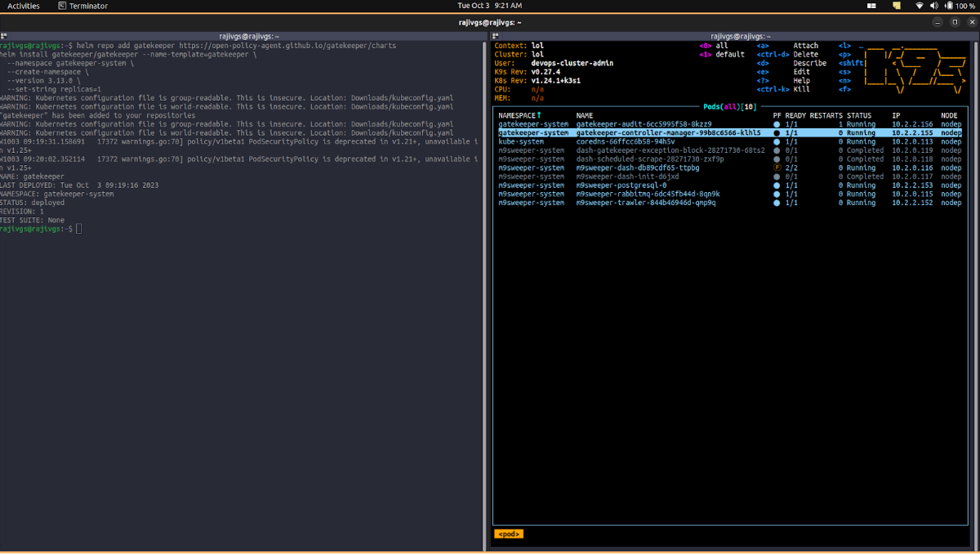Click the network Wi-Fi icon in system tray
This screenshot has width=980, height=555.
tap(919, 6)
